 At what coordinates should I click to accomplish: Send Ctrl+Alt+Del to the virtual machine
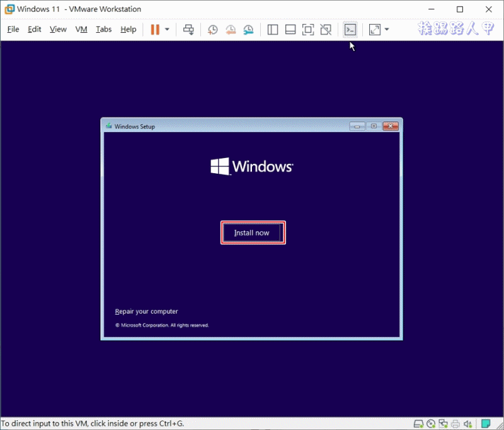click(x=188, y=29)
